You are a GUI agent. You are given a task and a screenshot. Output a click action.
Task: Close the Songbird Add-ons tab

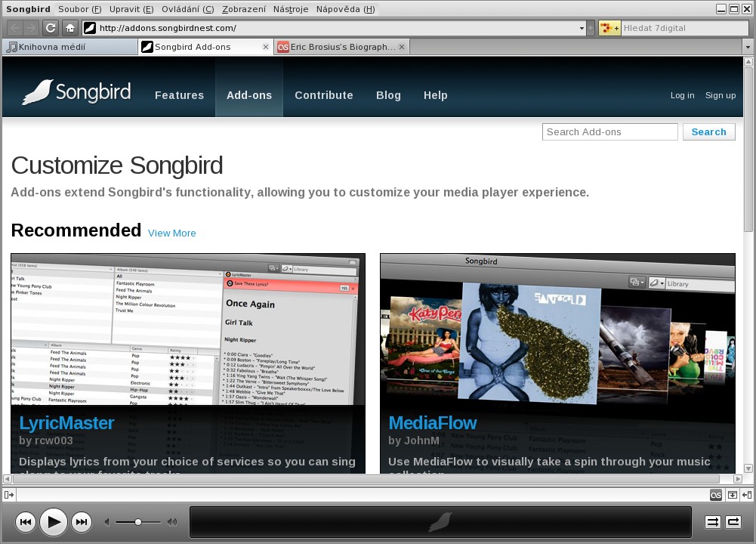[x=266, y=47]
